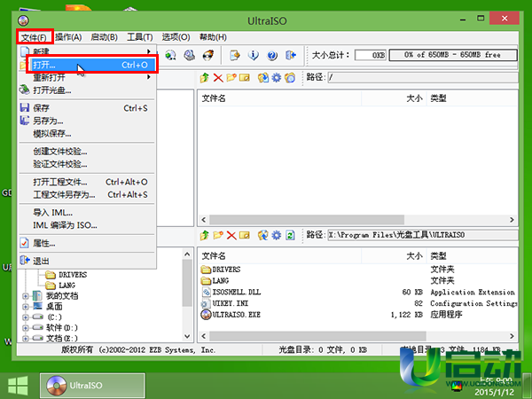
Task: Choose 打开... in the file menu
Action: [x=92, y=65]
